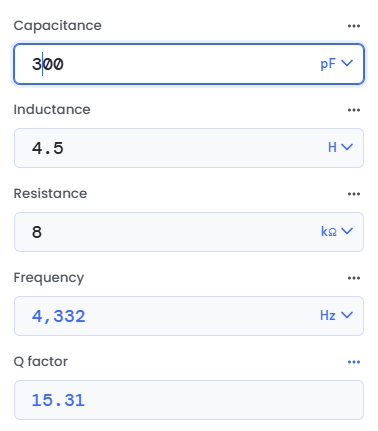This screenshot has width=378, height=431.
Task: Focus the Frequency field showing 4,332
Action: pyautogui.click(x=189, y=316)
